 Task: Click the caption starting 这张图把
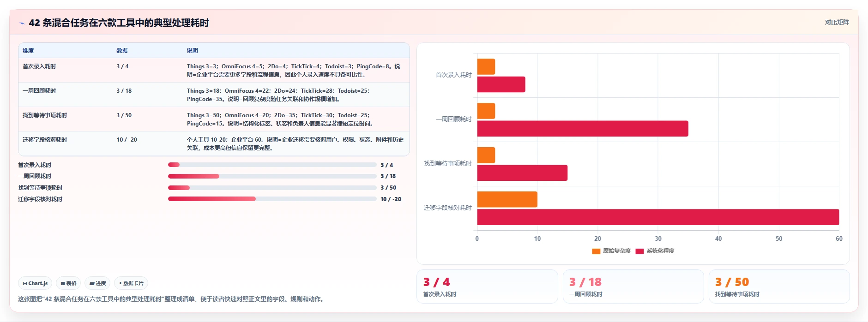pos(172,299)
